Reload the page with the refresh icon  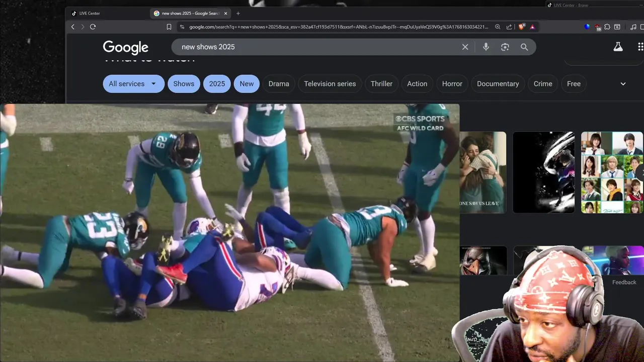(93, 27)
